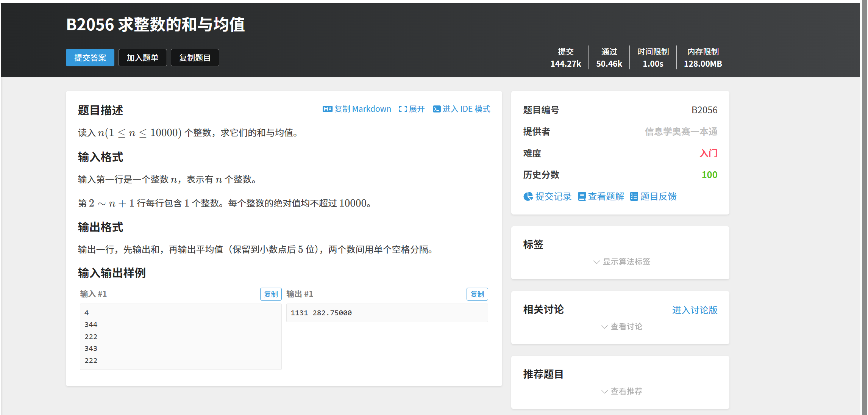
Task: Click the 复制题目 button
Action: 195,58
